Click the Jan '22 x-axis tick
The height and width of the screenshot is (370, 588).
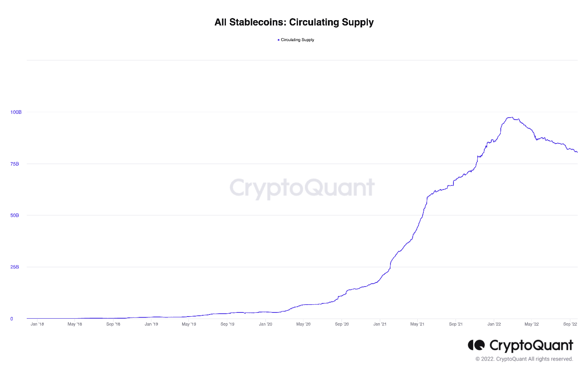point(494,324)
